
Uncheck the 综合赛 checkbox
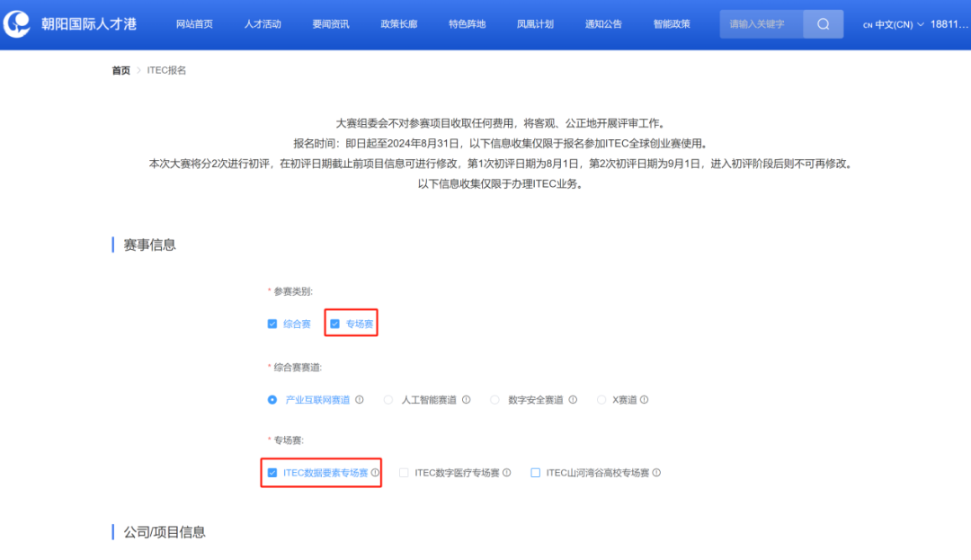click(x=272, y=324)
